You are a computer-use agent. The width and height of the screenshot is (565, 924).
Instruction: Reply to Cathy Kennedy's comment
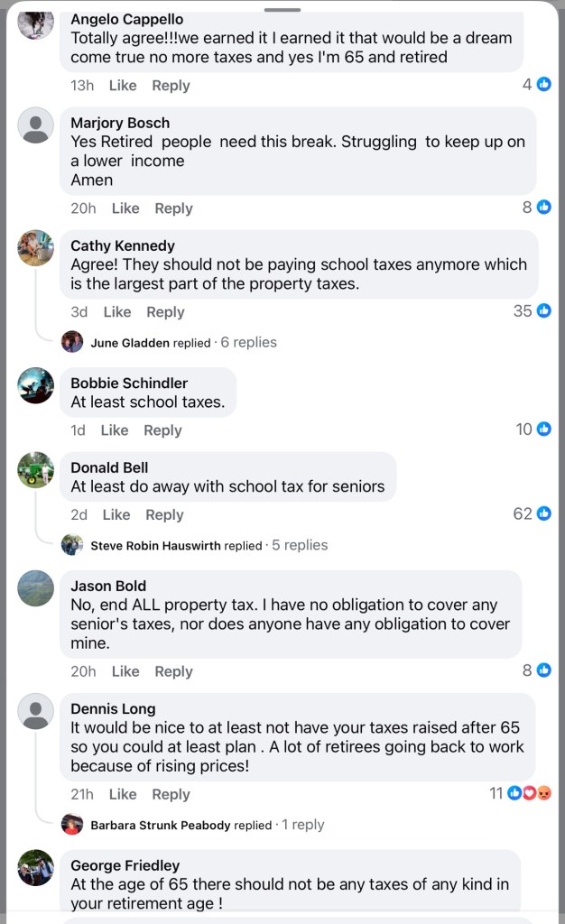[x=165, y=312]
